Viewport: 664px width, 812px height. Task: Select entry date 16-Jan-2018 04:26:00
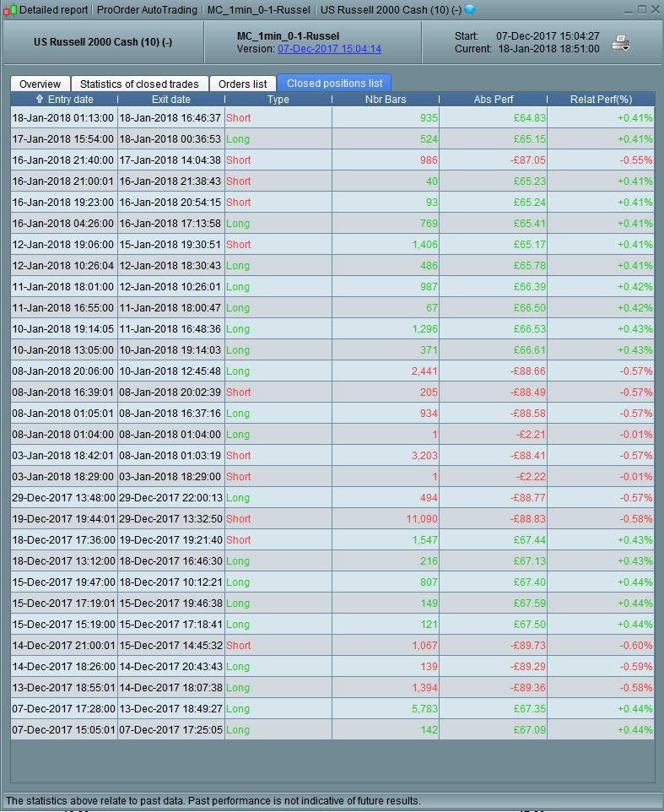pyautogui.click(x=62, y=224)
